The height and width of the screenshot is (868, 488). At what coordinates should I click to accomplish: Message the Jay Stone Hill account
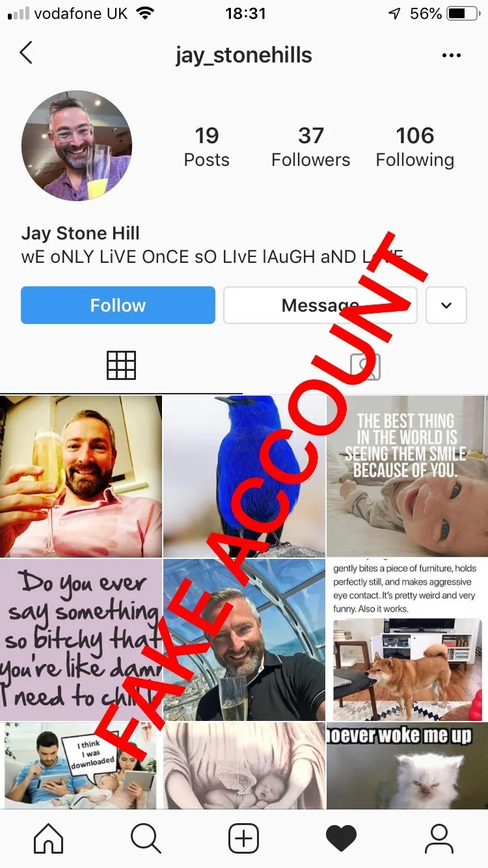[320, 305]
